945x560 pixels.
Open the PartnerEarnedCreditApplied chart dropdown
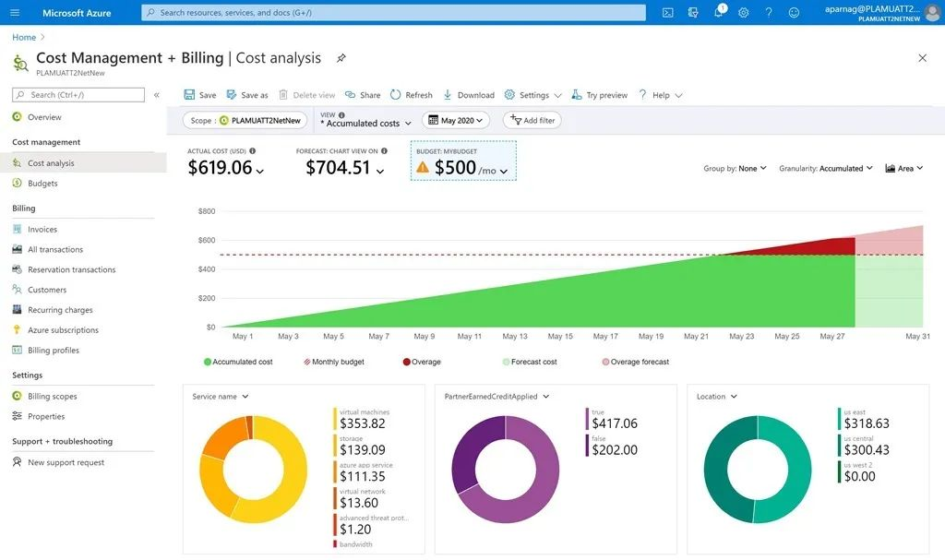pos(497,396)
